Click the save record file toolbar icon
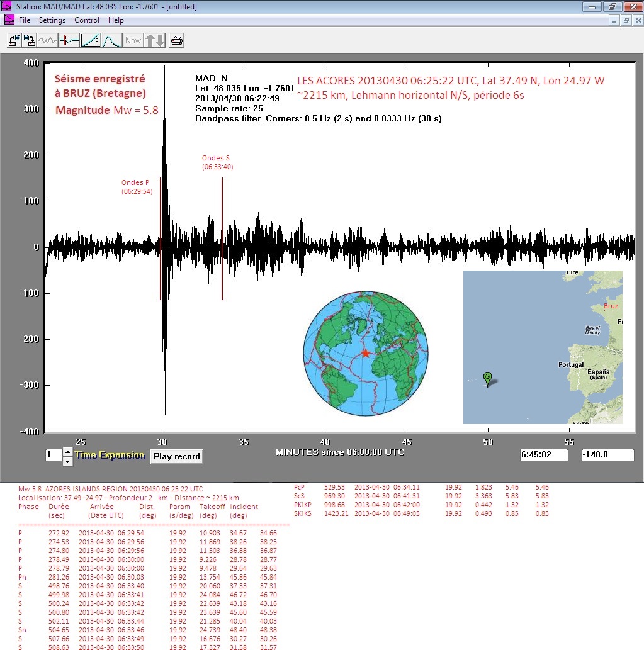Image resolution: width=644 pixels, height=650 pixels. click(30, 40)
